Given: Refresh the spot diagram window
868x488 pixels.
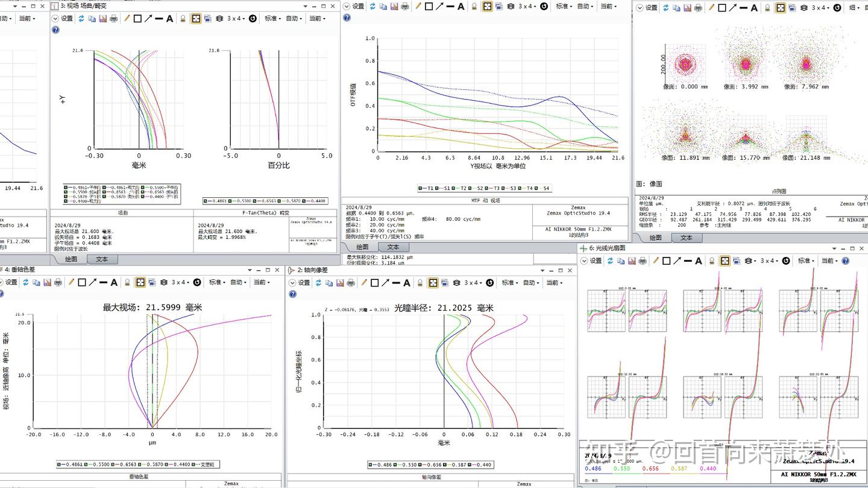Looking at the screenshot, I should pyautogui.click(x=665, y=7).
